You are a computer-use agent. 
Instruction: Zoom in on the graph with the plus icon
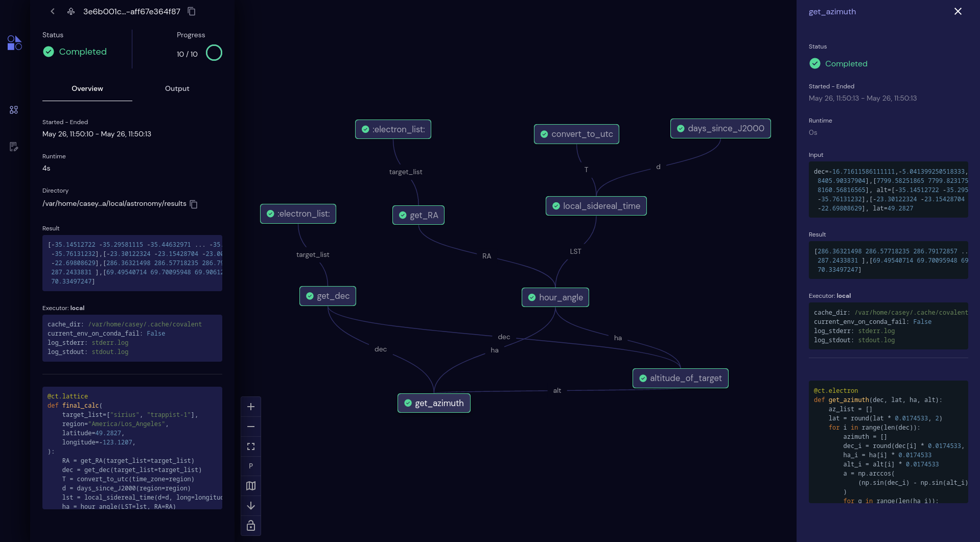point(250,406)
